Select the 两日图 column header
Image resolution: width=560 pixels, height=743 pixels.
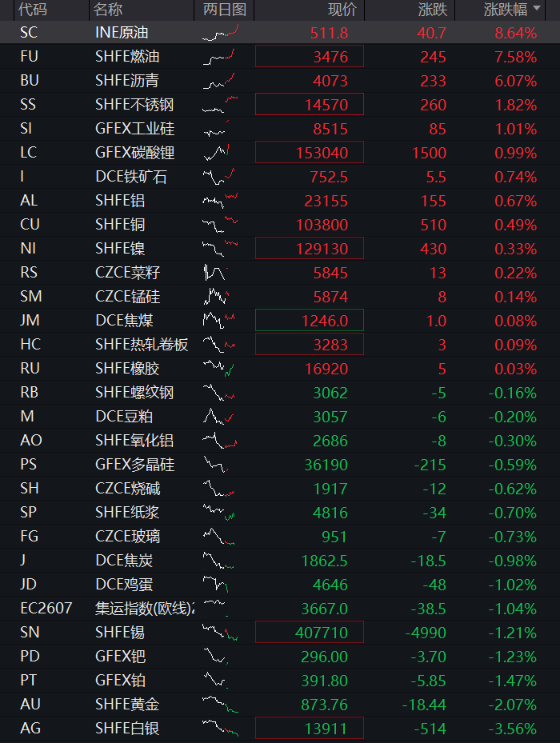coord(224,10)
